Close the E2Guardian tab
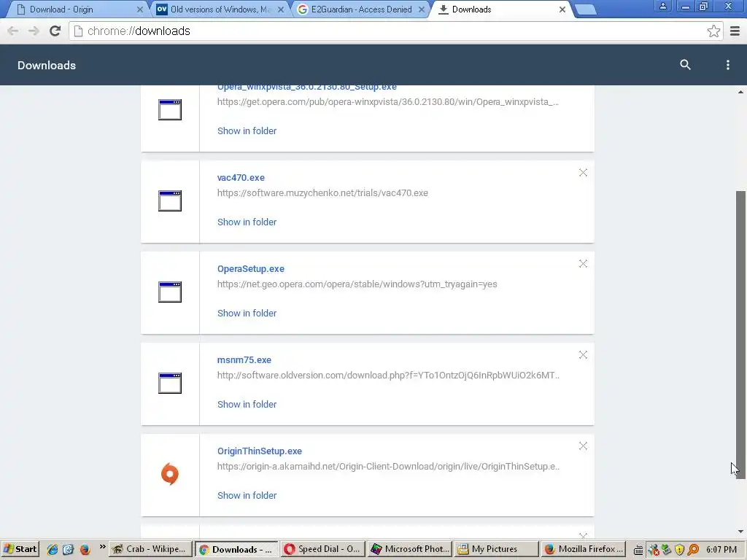747x560 pixels. tap(422, 9)
